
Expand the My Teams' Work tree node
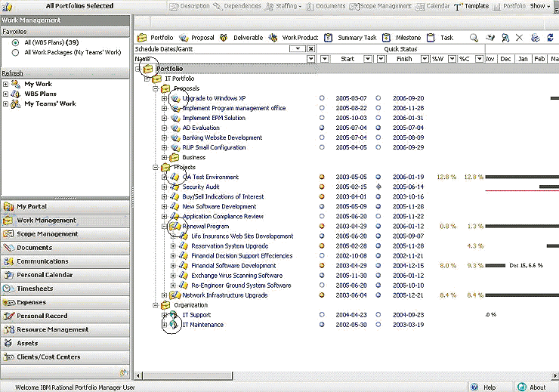5,104
